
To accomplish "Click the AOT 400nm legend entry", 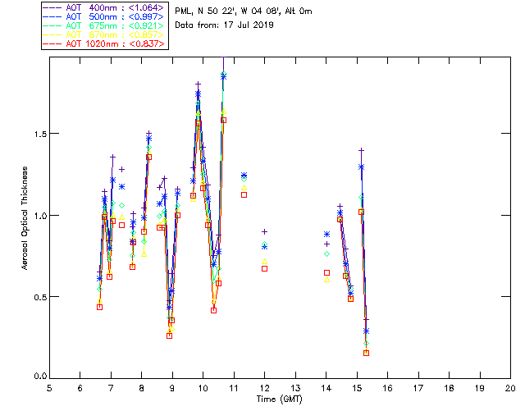I will click(x=103, y=7).
